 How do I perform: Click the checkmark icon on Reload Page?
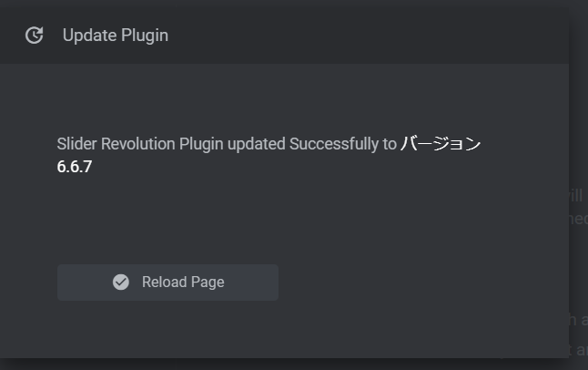[120, 283]
